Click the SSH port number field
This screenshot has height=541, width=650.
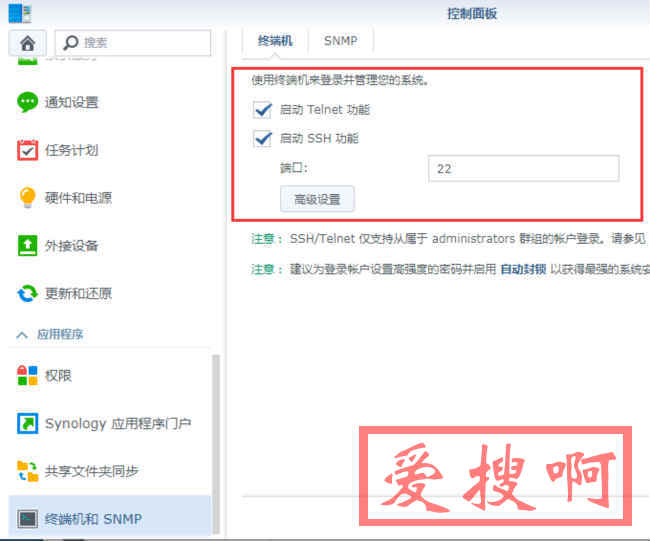coord(522,169)
